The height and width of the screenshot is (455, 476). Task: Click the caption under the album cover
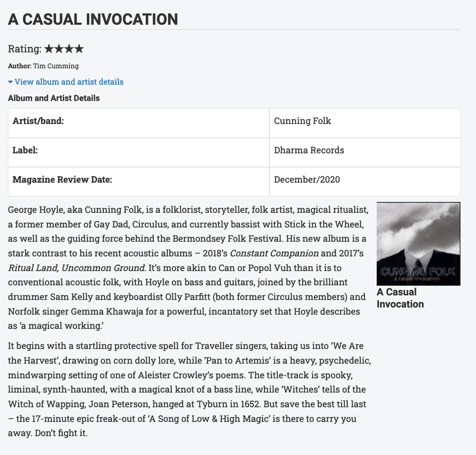coord(400,298)
